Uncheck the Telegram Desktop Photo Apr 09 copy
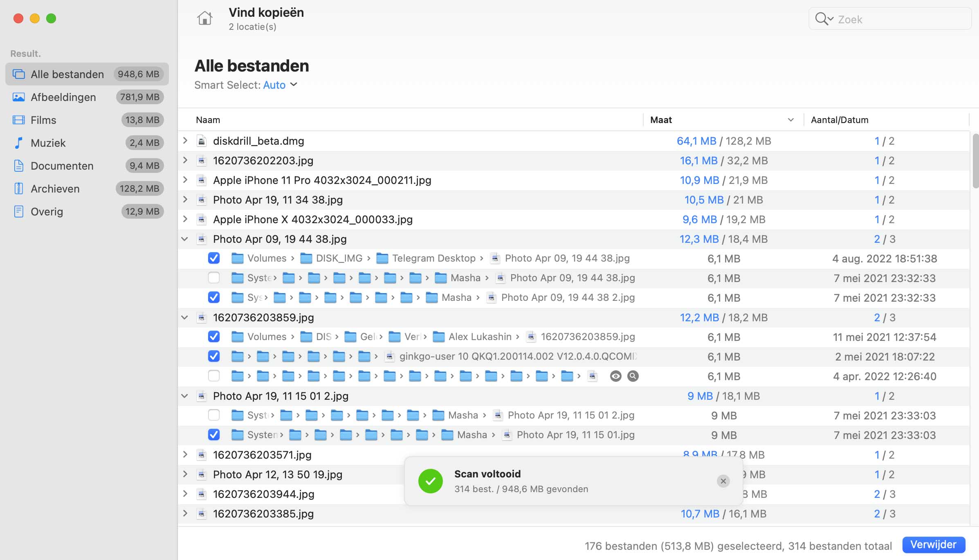The width and height of the screenshot is (979, 560). [x=213, y=258]
